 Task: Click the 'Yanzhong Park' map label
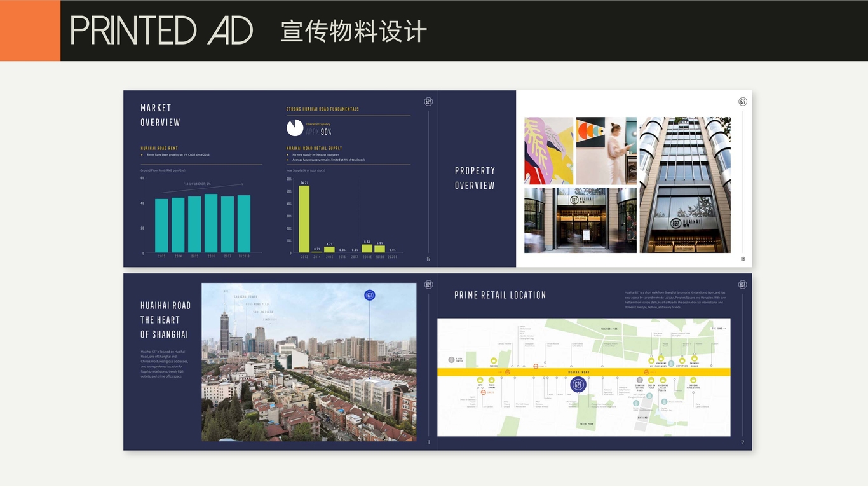click(x=609, y=329)
